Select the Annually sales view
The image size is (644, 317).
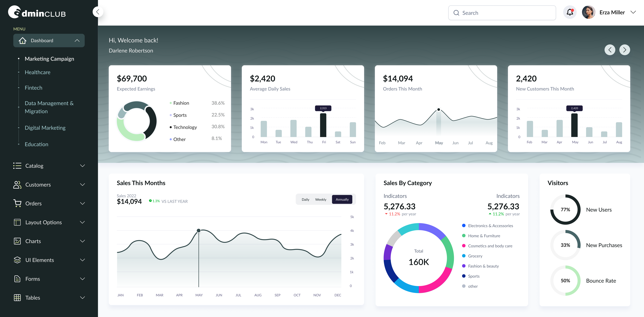342,199
